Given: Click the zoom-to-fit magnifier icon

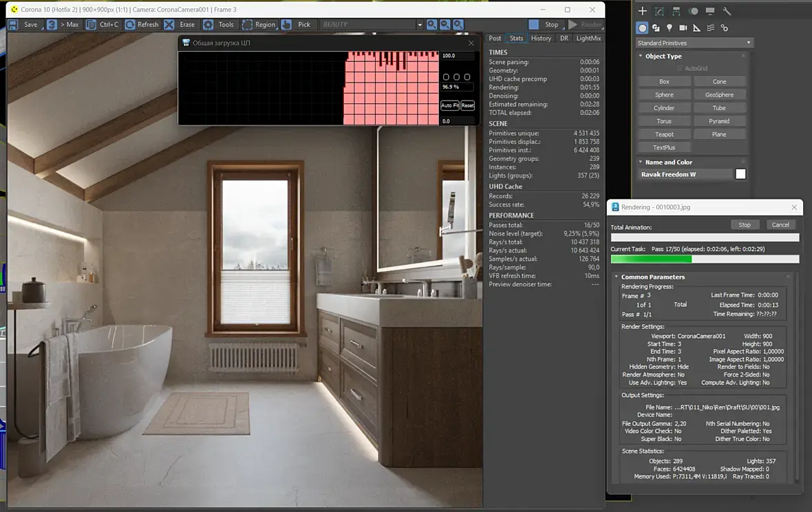Looking at the screenshot, I should 458,24.
